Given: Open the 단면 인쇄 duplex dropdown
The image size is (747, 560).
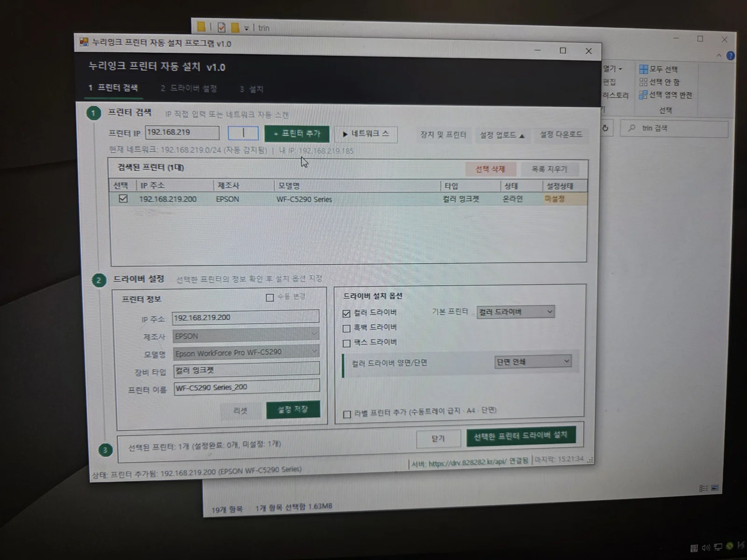Looking at the screenshot, I should (533, 362).
